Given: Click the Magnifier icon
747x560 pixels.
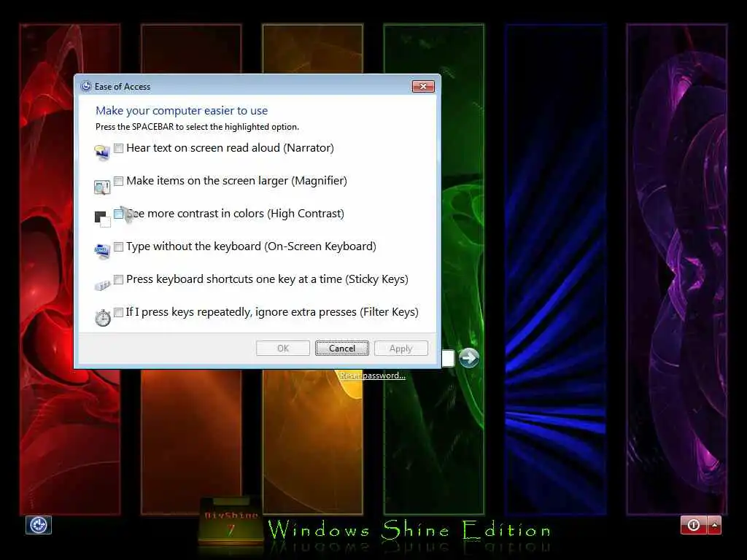Looking at the screenshot, I should point(102,187).
